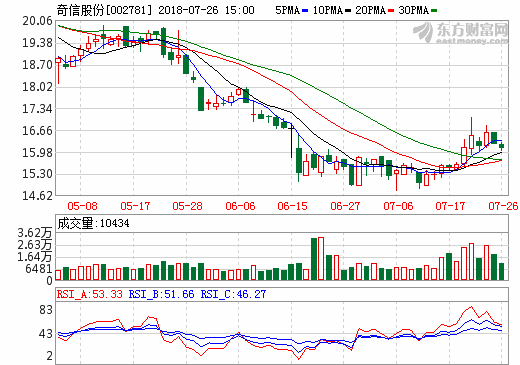520x365 pixels.
Task: Select the 20PMA legend label
Action: point(371,11)
